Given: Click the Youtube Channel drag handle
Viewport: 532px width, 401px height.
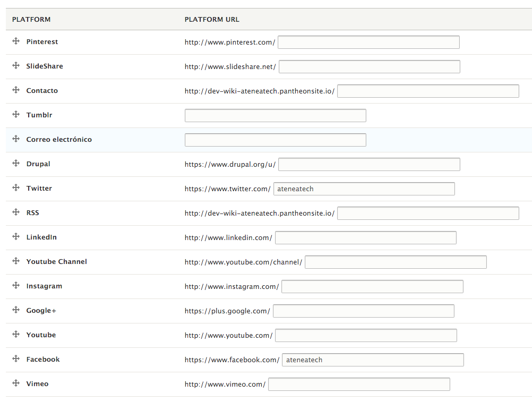Looking at the screenshot, I should (x=16, y=261).
